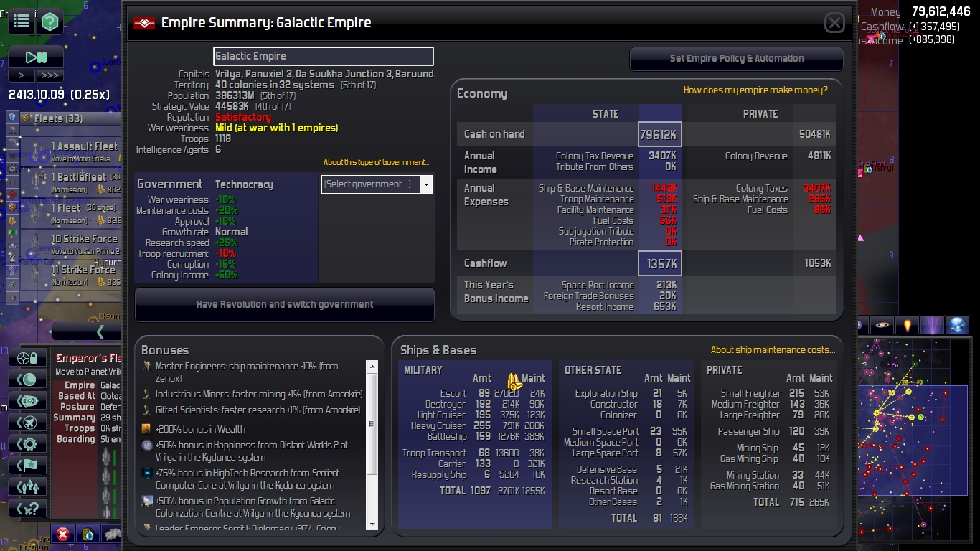Open the main game menu list icon

click(x=22, y=22)
